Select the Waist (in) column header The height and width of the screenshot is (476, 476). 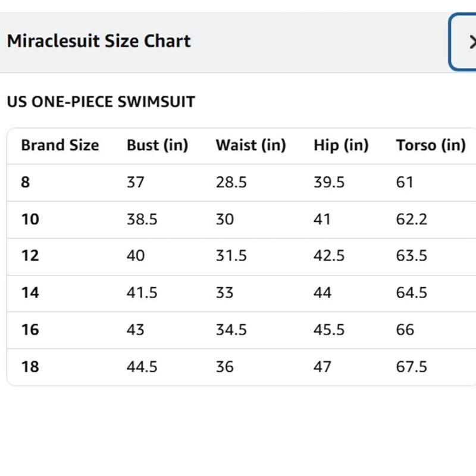pyautogui.click(x=250, y=145)
